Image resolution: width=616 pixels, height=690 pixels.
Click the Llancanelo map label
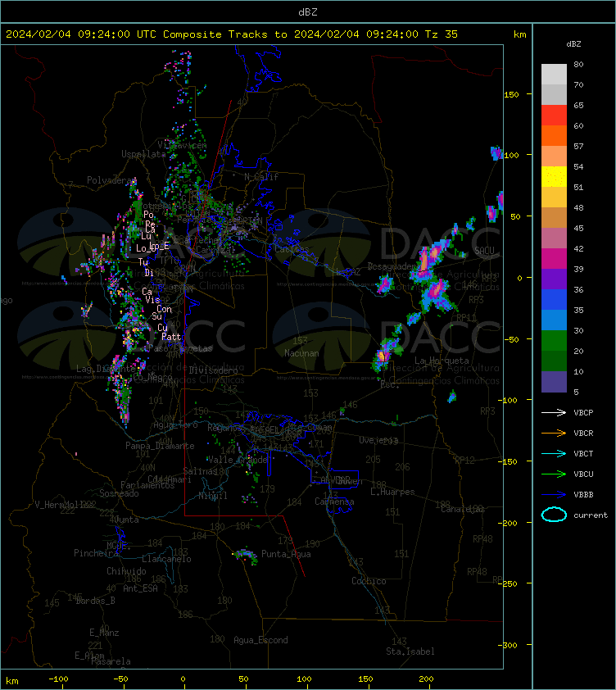click(166, 559)
